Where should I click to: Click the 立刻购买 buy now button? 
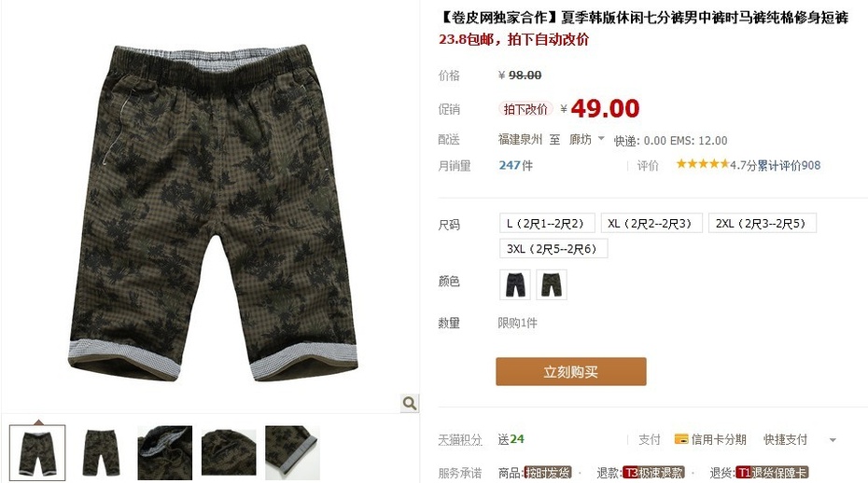570,371
